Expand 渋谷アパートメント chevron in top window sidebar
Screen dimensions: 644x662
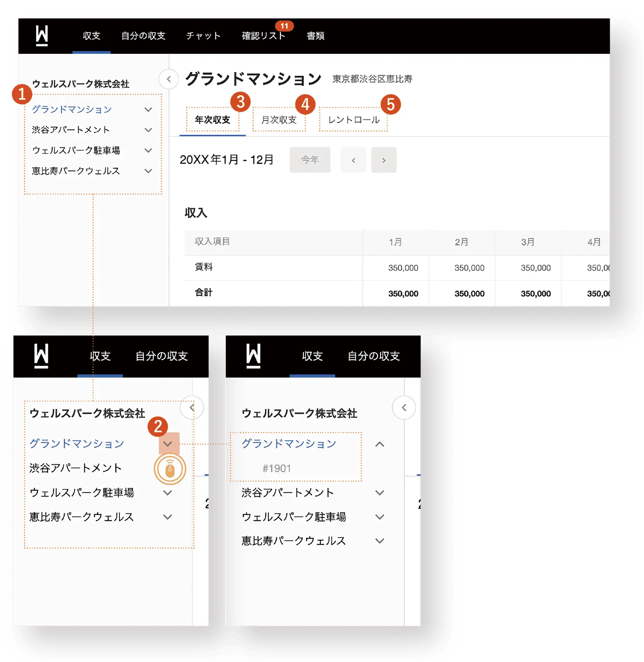[x=148, y=130]
